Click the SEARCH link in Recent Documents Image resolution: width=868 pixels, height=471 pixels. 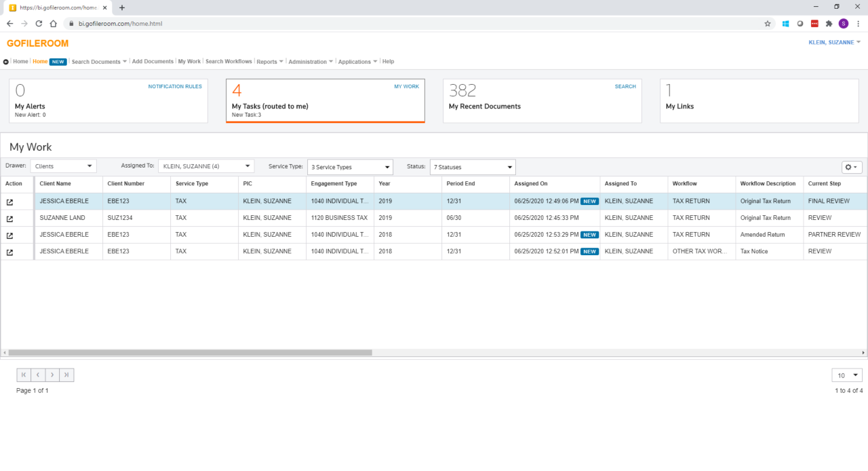[x=625, y=87]
